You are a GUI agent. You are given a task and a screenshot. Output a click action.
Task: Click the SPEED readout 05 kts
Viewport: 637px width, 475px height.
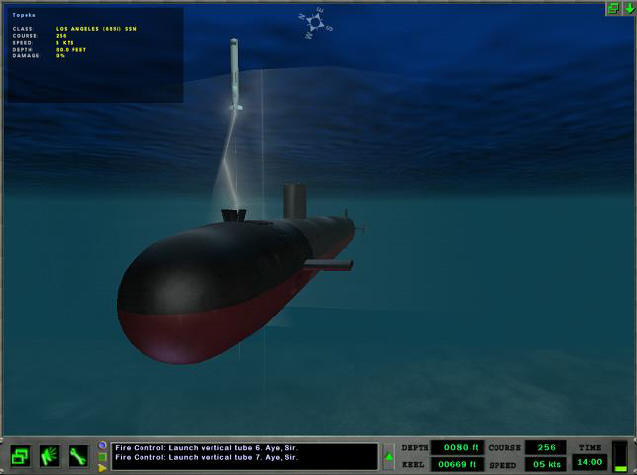[x=546, y=464]
